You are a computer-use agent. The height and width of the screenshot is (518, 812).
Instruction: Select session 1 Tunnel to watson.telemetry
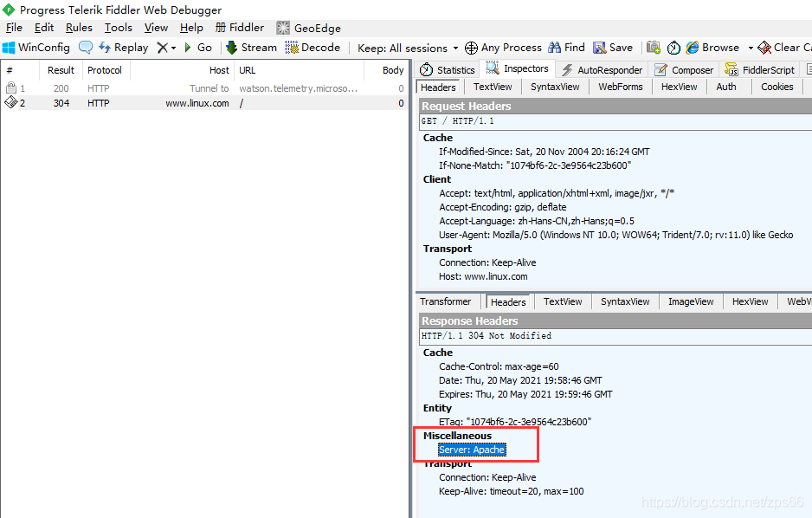coord(204,88)
